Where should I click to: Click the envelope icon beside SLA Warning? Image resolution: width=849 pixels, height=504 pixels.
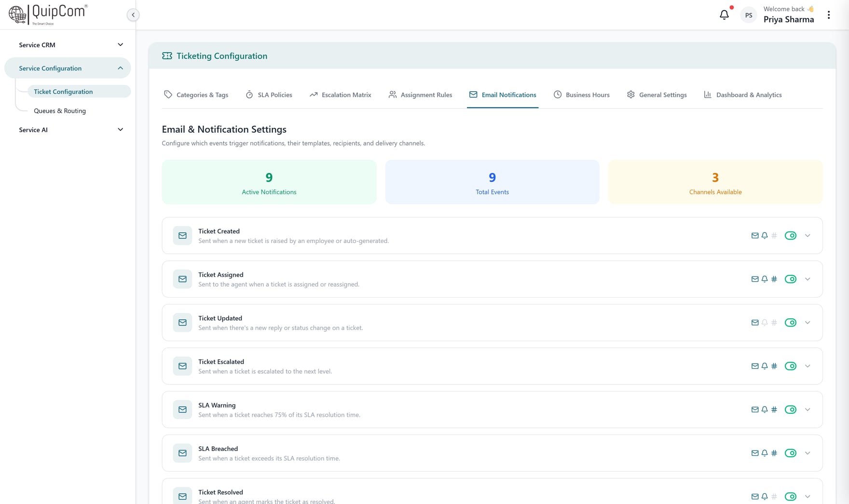point(182,409)
